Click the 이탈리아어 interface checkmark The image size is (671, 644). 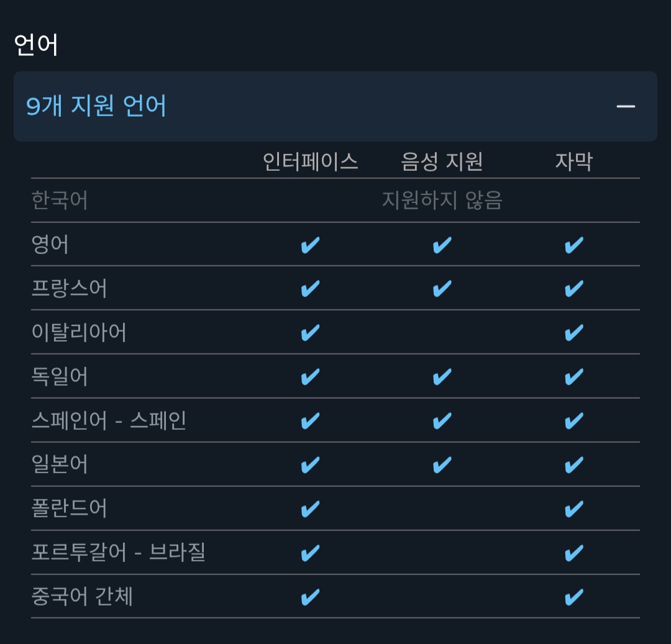pos(310,333)
